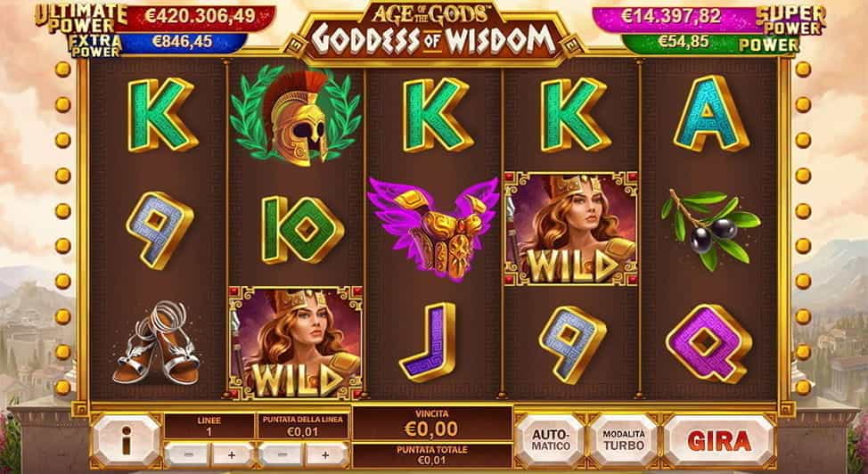
Task: Click the Wild goddess symbol on second reel
Action: [x=295, y=343]
